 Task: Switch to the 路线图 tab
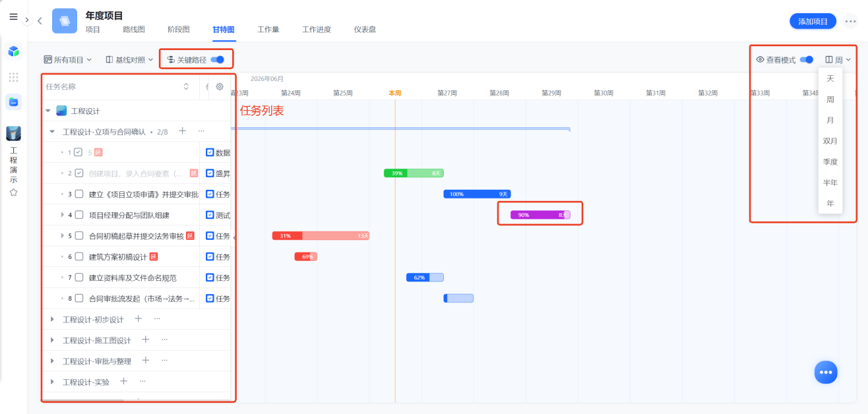coord(134,30)
